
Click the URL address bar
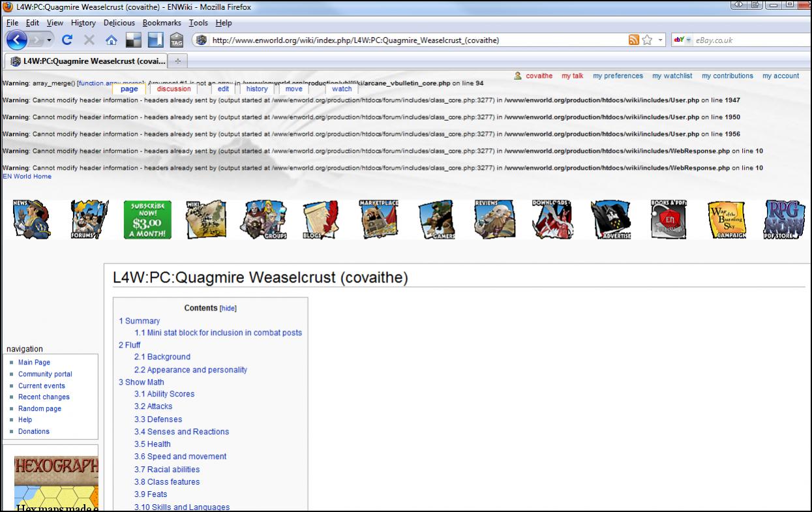pos(417,40)
